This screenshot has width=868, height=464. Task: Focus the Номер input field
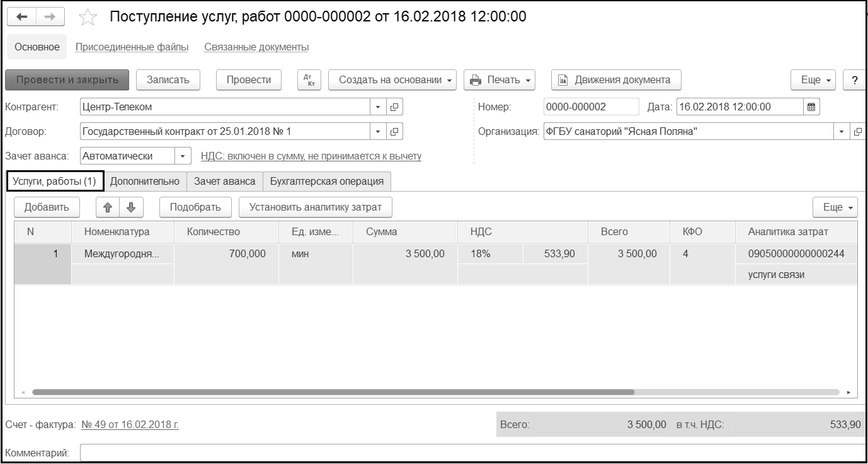pyautogui.click(x=591, y=107)
